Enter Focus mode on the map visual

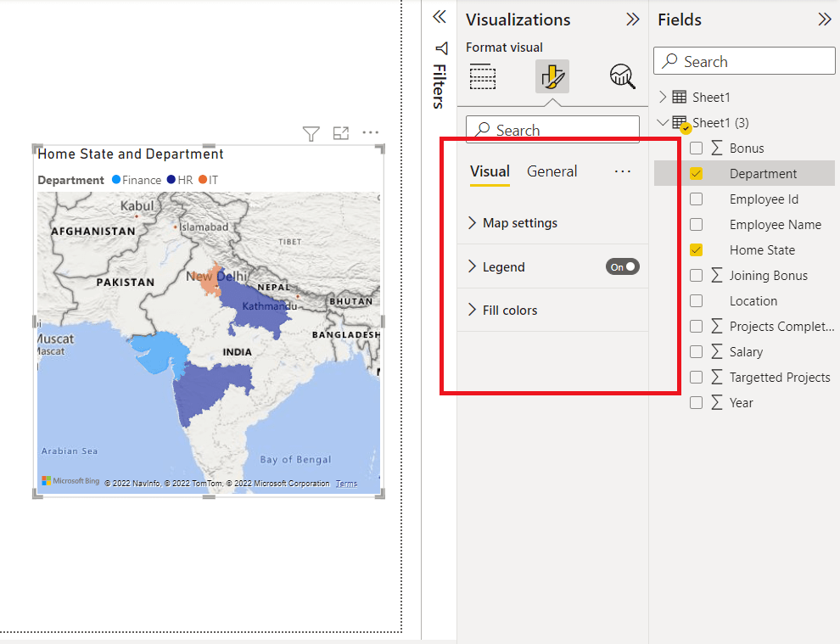pos(341,133)
